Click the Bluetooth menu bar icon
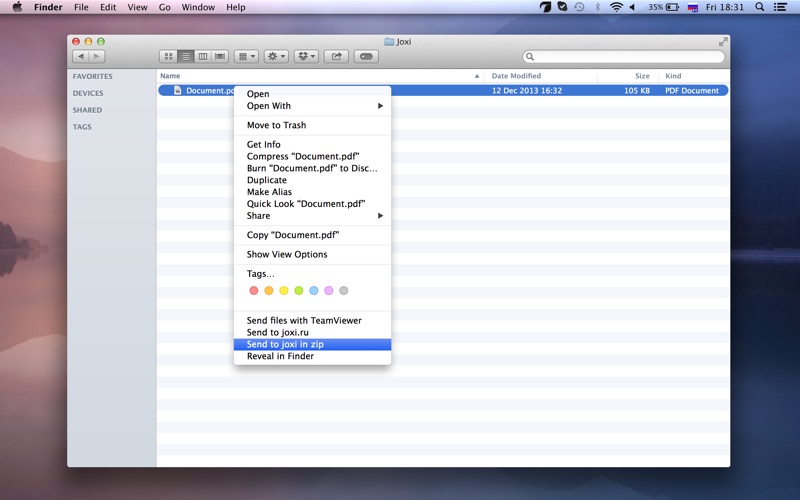The height and width of the screenshot is (500, 800). pyautogui.click(x=597, y=7)
